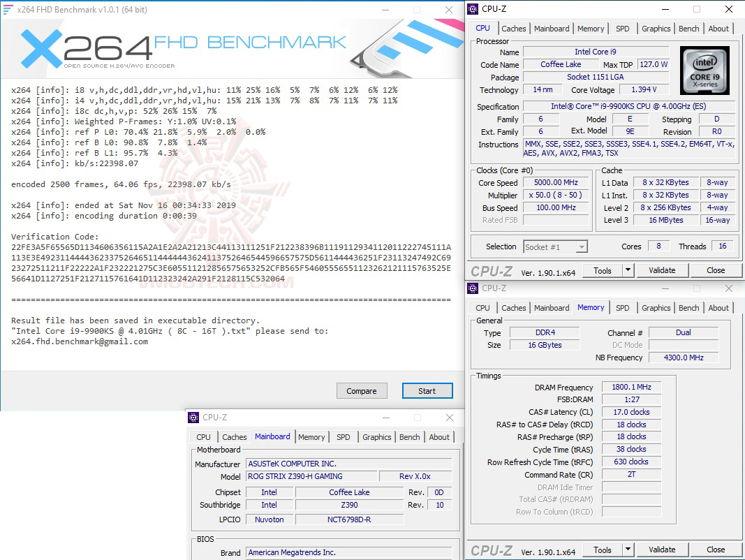
Task: Click the Core Speed 5000.00 MHz value
Action: 556,183
